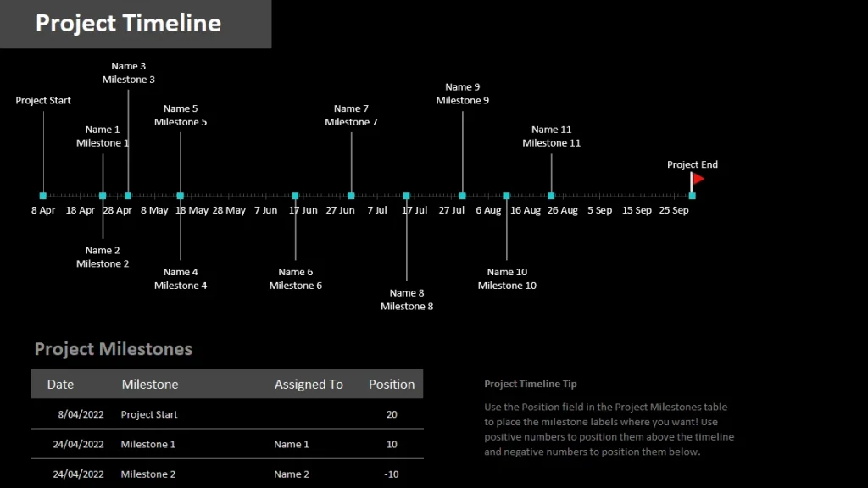Click the Project End label
Screen dimensions: 868x488
pyautogui.click(x=692, y=164)
